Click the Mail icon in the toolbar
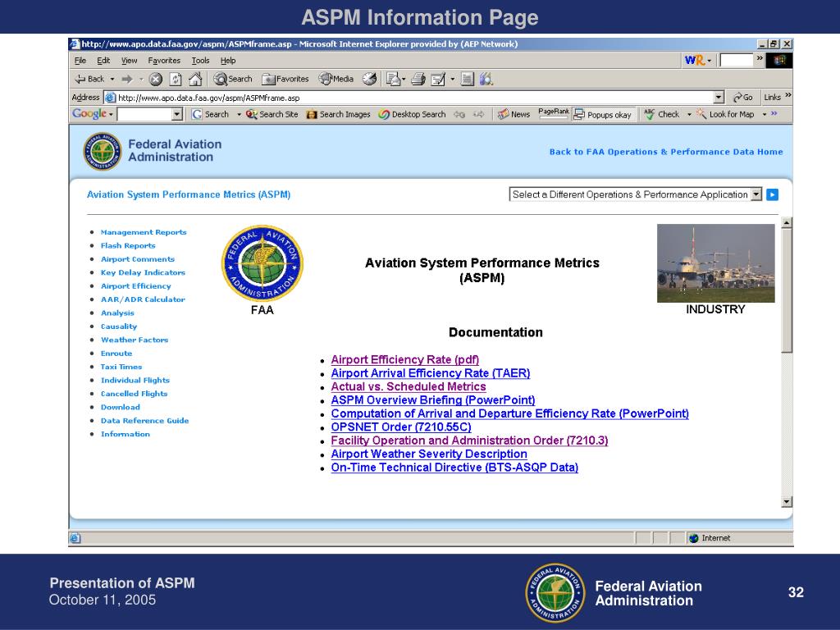The image size is (840, 630). [x=393, y=80]
